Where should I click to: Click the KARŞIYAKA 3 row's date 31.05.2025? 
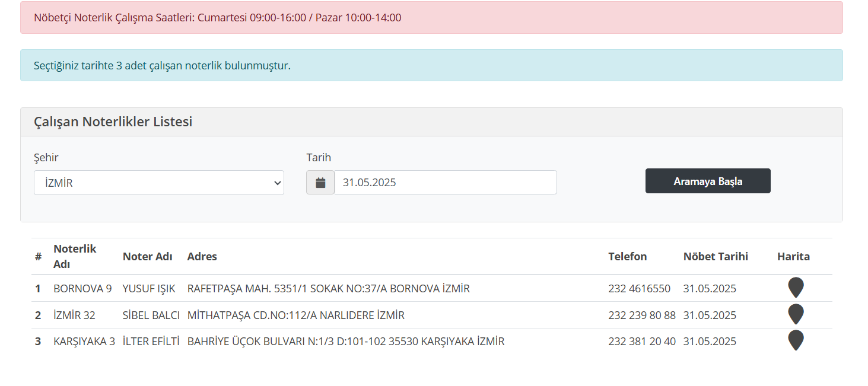coord(710,342)
